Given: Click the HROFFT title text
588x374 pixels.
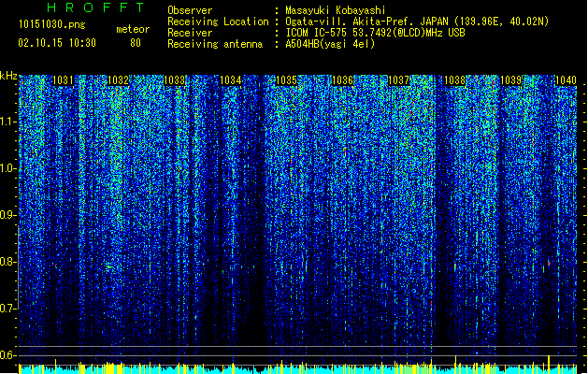Looking at the screenshot, I should click(95, 7).
